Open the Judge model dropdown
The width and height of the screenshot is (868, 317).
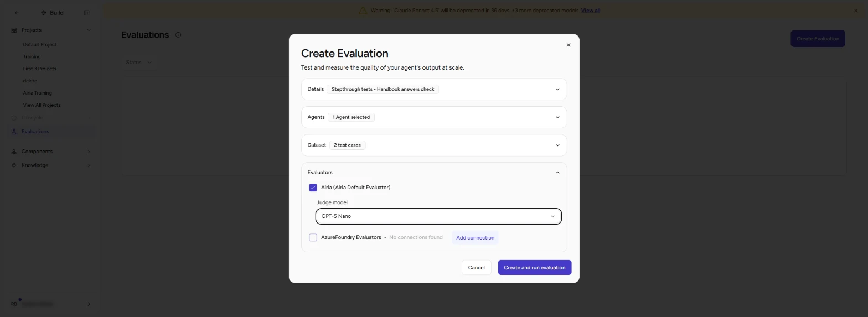(438, 216)
